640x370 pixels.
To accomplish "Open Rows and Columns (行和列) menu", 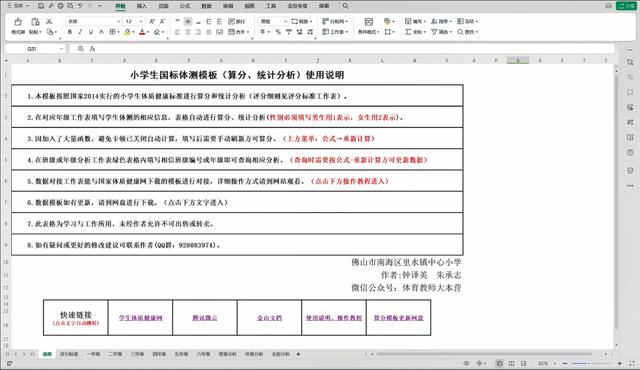I will coord(335,21).
